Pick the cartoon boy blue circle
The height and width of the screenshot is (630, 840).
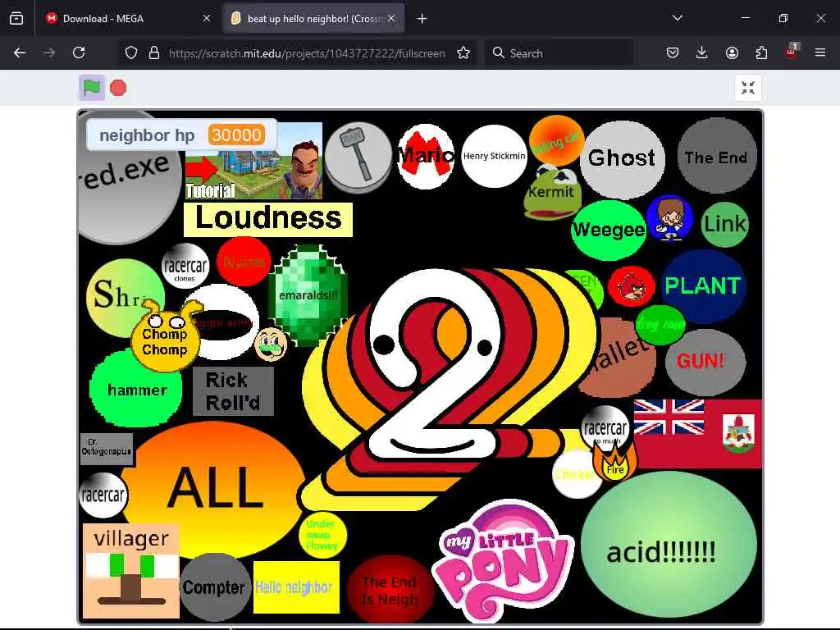(669, 217)
